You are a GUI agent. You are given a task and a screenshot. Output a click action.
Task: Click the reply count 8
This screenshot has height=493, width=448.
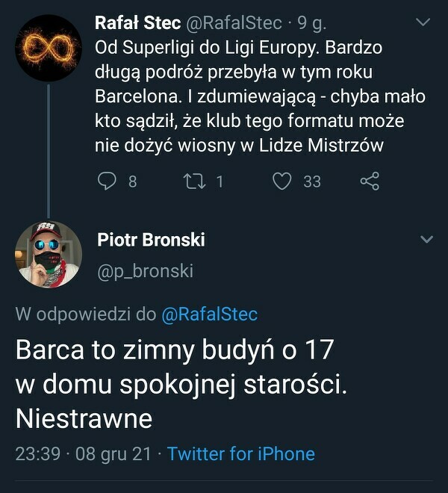[x=132, y=181]
